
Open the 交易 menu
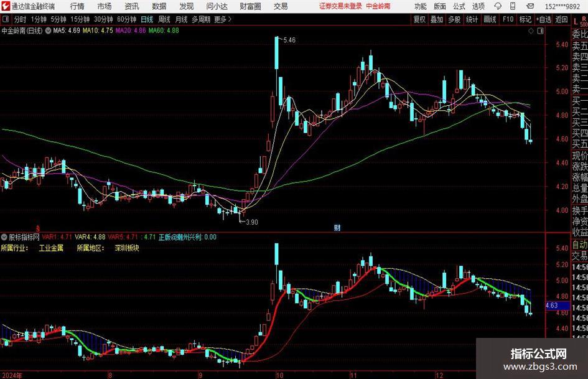click(x=281, y=6)
